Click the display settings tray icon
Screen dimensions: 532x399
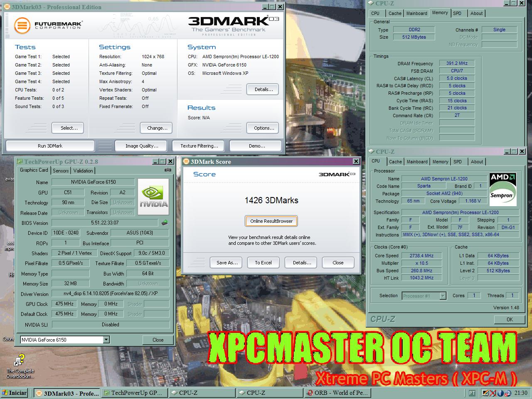point(485,393)
